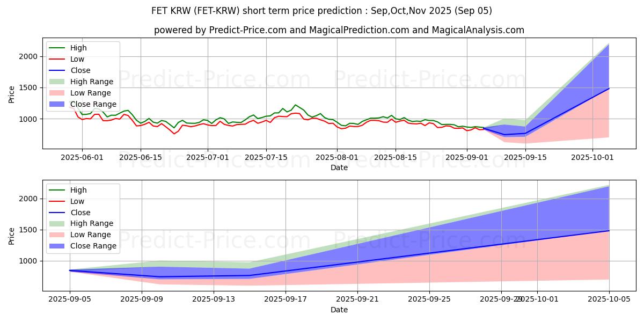Click the red Low line marker in top legend
The width and height of the screenshot is (644, 322).
(x=57, y=60)
